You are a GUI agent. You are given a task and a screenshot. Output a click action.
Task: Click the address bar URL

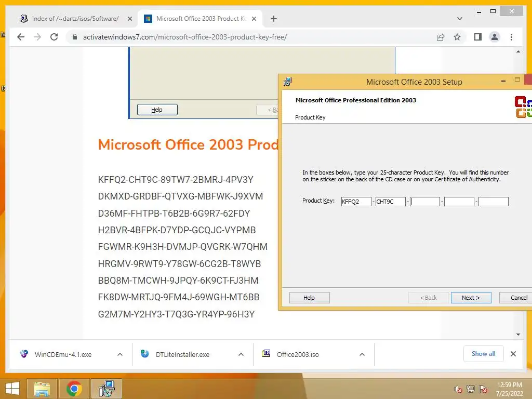(x=185, y=37)
